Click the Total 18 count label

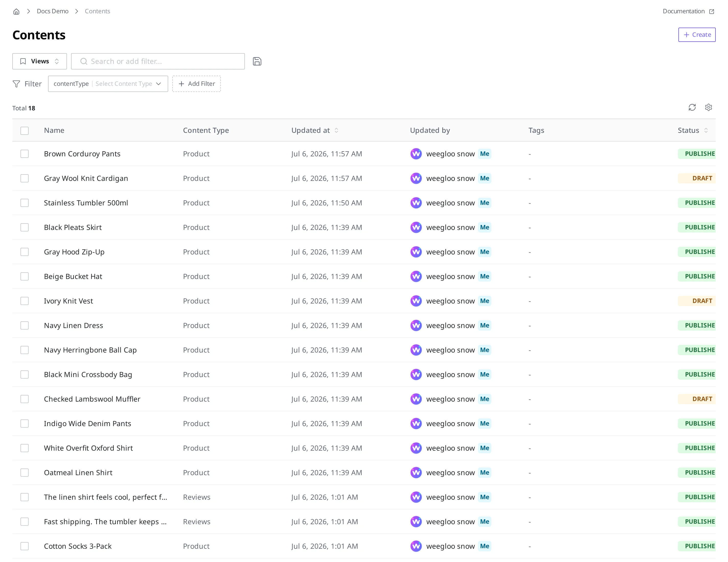24,108
